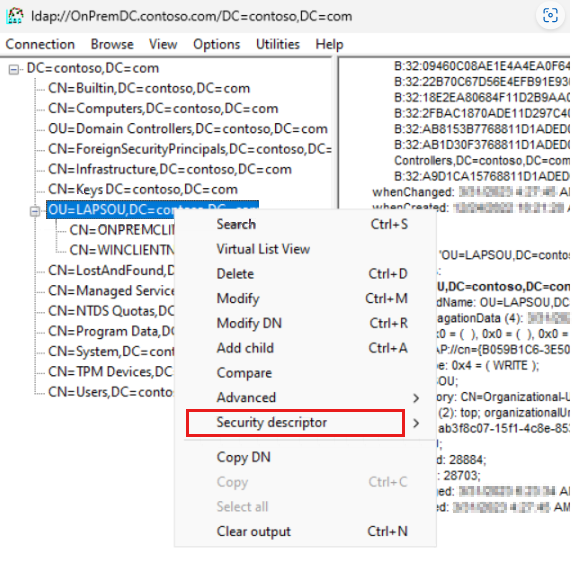Click the screen capture icon at top right

click(x=550, y=15)
